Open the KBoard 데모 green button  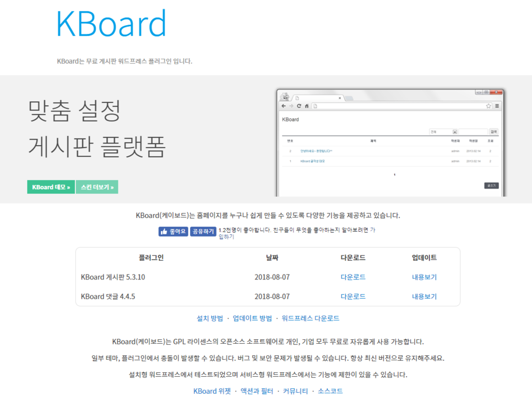coord(51,187)
